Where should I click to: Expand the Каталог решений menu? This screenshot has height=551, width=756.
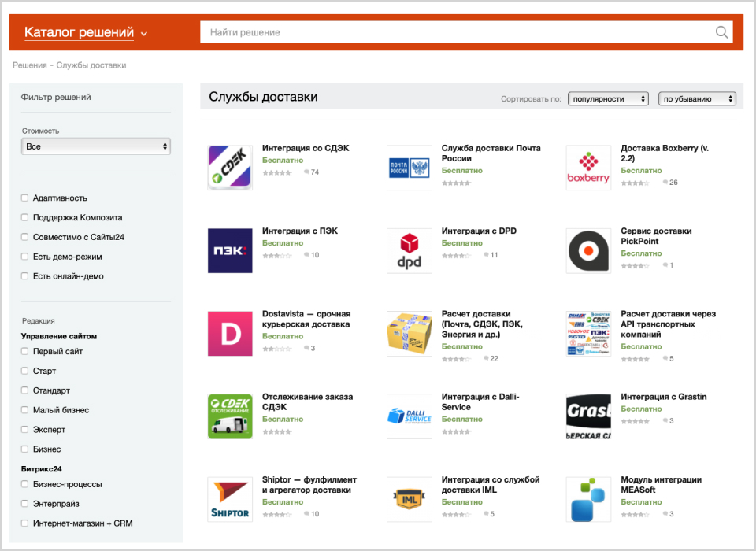pyautogui.click(x=86, y=33)
